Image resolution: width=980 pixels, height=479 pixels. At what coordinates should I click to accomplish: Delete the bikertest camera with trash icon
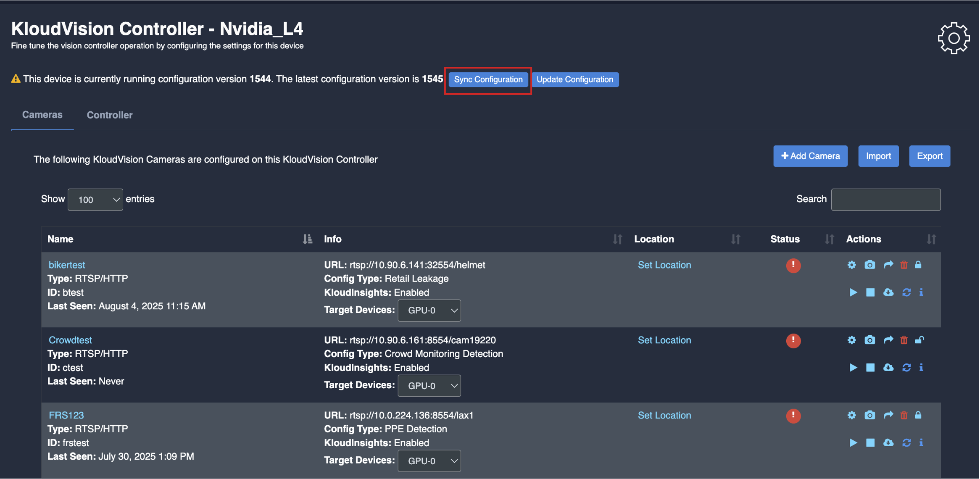click(904, 265)
